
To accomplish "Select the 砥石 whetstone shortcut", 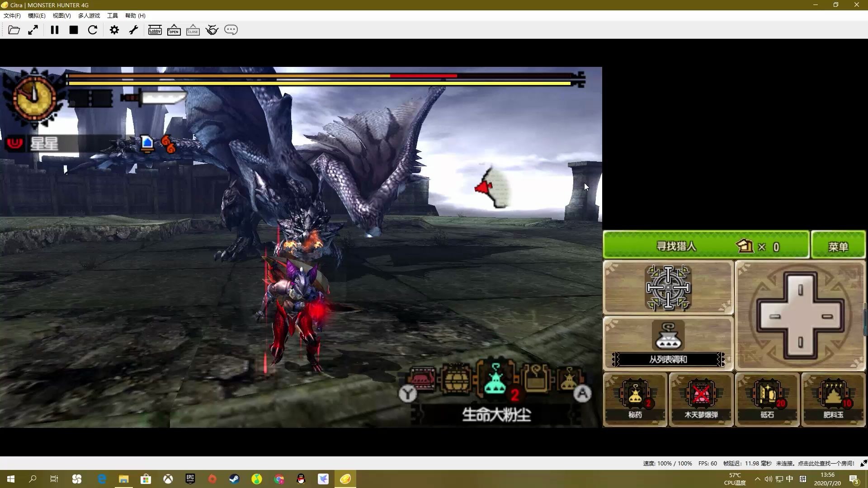I will point(767,399).
